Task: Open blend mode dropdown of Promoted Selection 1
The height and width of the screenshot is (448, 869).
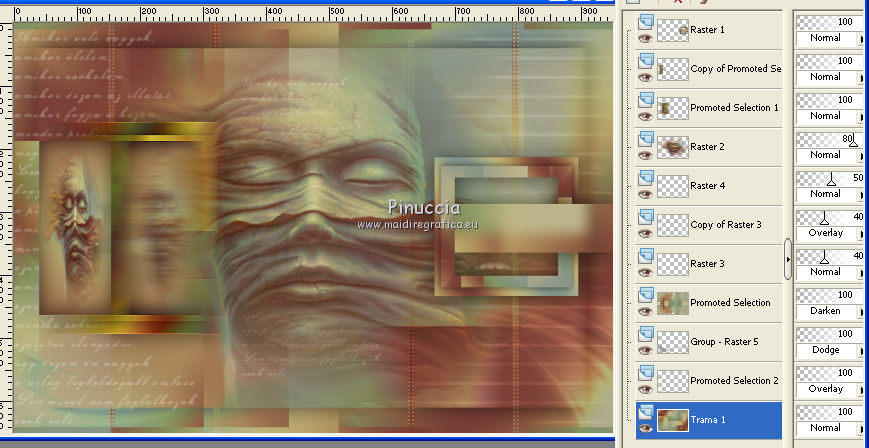Action: pos(830,116)
